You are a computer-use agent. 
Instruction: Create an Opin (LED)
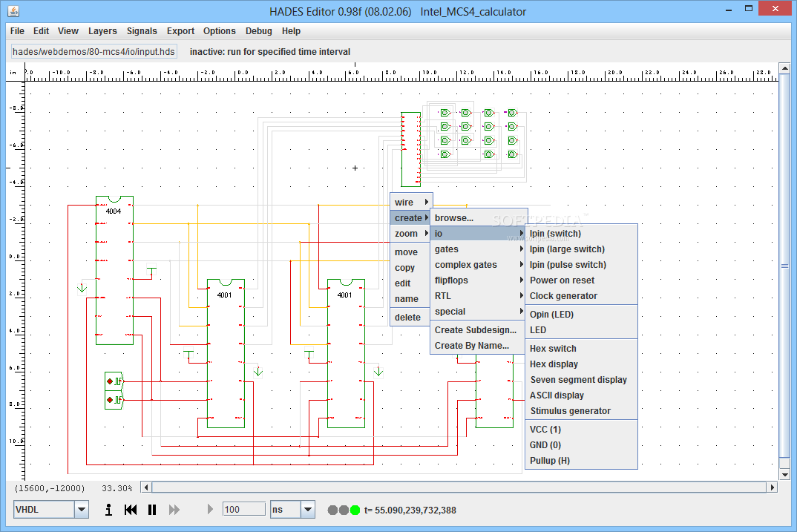coord(581,315)
